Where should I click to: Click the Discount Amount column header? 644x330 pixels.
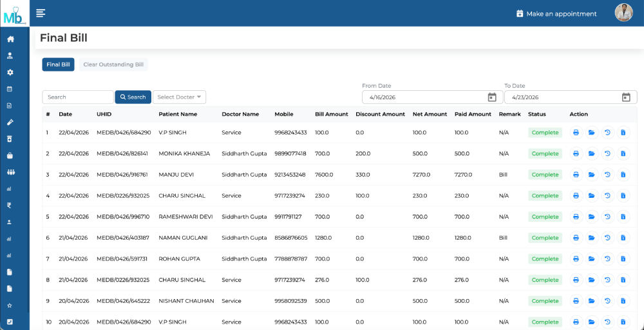[381, 114]
